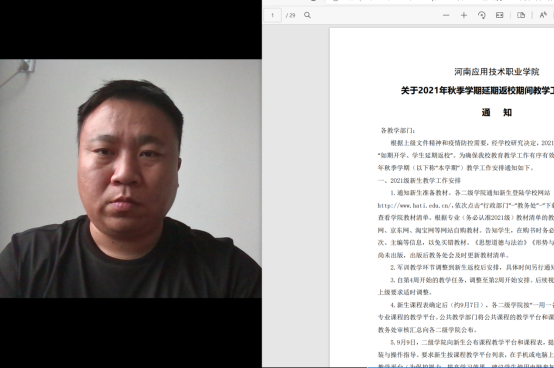The width and height of the screenshot is (554, 368).
Task: Click the current page number field
Action: coord(272,15)
